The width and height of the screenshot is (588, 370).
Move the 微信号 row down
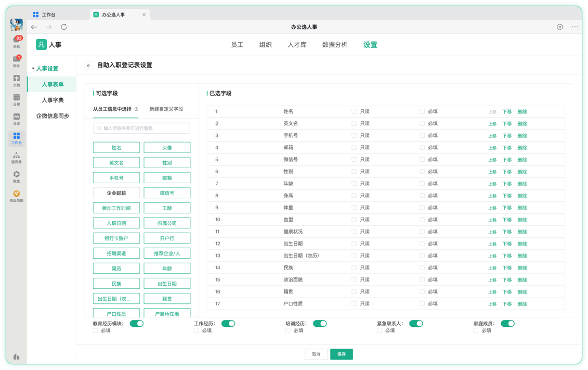[507, 160]
